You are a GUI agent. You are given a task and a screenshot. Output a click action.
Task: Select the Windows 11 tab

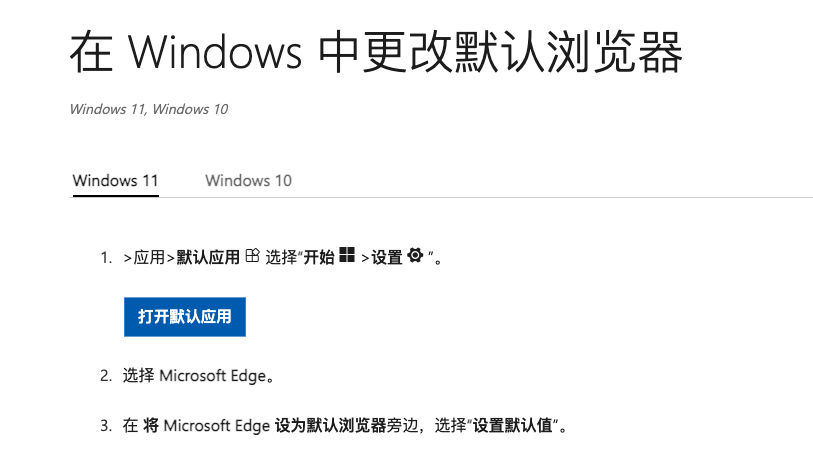(115, 180)
